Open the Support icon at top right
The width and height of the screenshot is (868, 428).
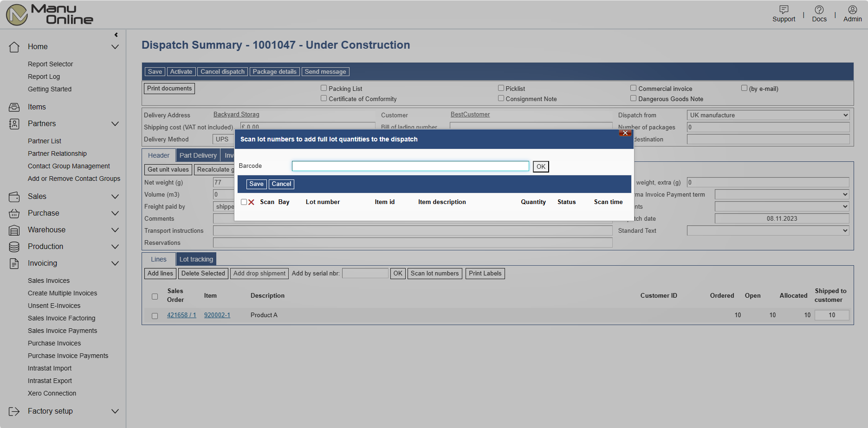[x=784, y=10]
